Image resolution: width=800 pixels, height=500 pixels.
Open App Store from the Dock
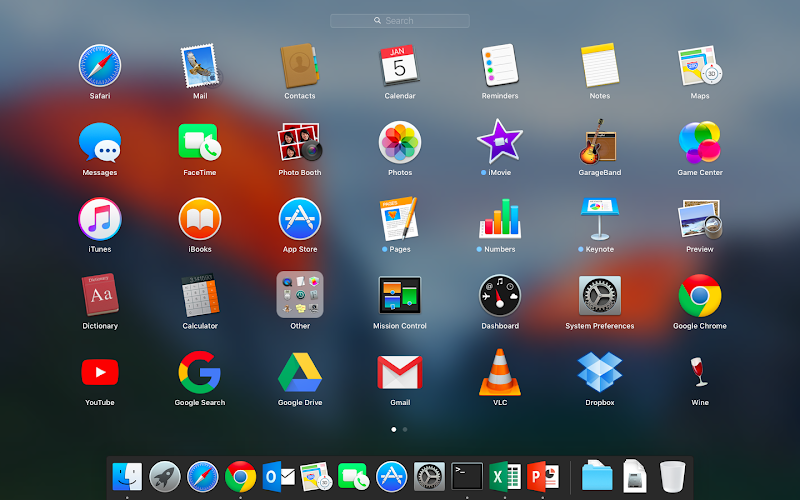coord(391,477)
